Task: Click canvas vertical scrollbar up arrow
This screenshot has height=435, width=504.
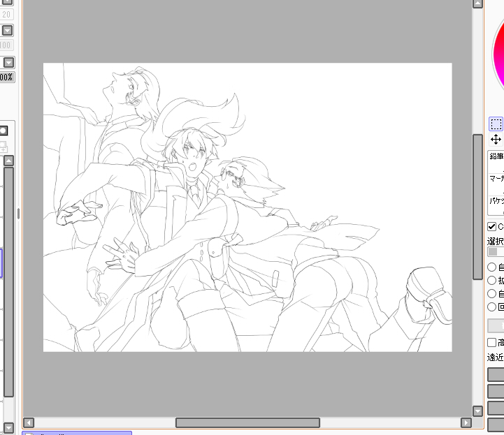Action: coord(477,3)
